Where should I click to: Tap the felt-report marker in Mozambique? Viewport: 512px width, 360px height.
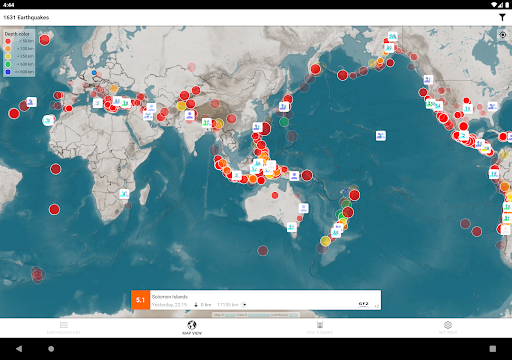click(124, 193)
